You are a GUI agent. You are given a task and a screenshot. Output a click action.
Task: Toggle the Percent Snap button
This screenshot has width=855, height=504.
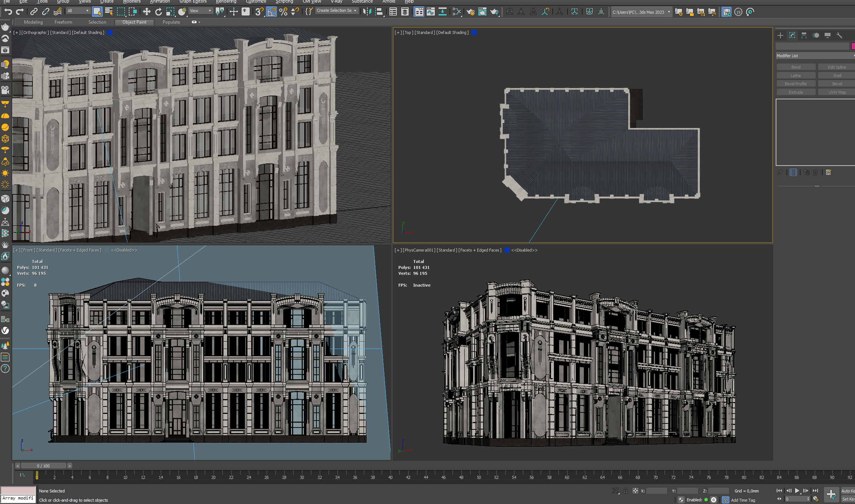283,12
